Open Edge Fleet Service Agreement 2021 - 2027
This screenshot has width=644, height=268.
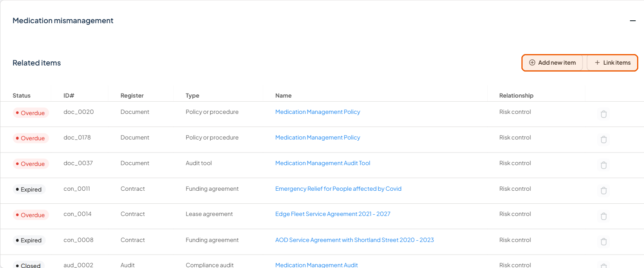(x=333, y=214)
